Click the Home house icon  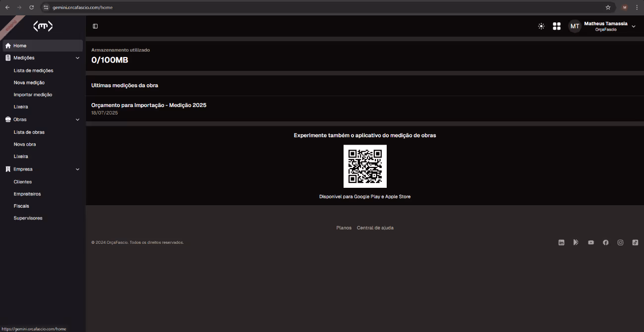pos(8,46)
